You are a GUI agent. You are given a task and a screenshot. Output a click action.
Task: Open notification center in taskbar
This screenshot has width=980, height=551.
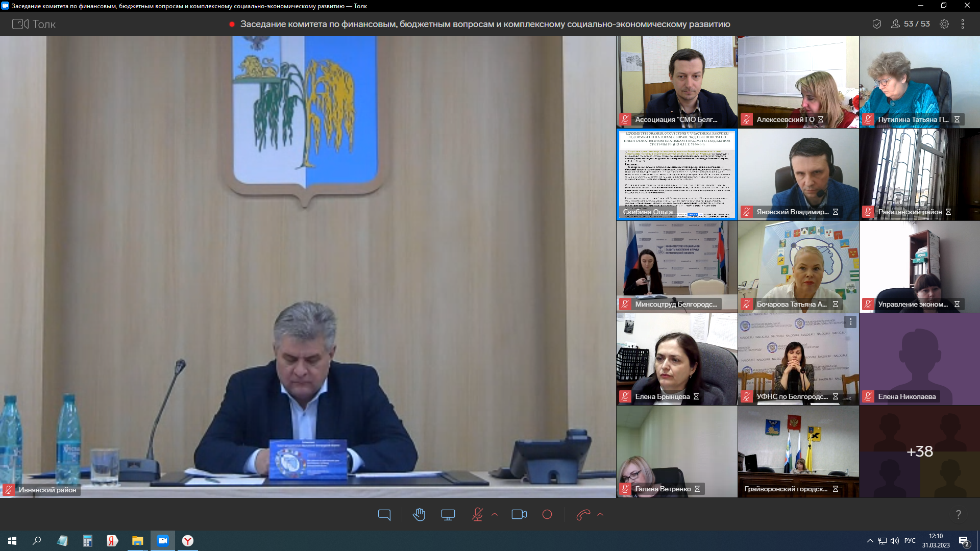964,541
